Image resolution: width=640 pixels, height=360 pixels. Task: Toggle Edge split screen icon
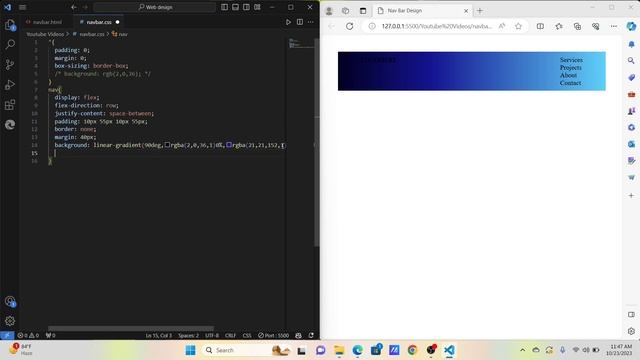pyautogui.click(x=540, y=26)
